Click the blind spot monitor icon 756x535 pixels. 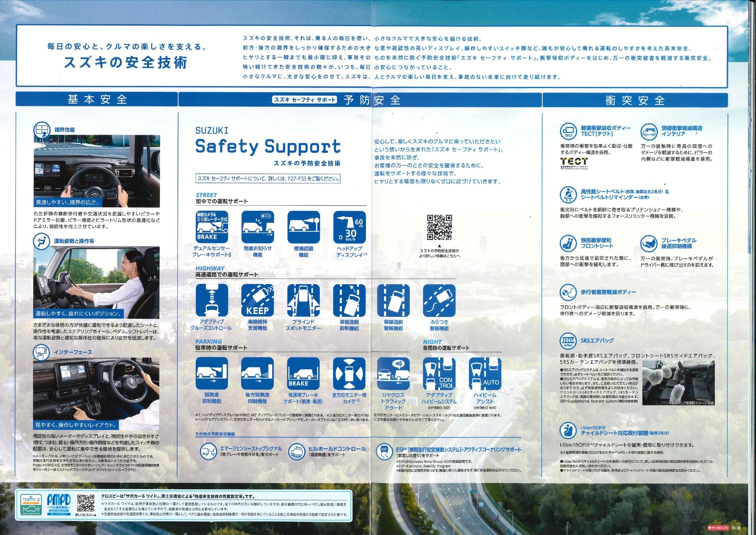click(303, 300)
